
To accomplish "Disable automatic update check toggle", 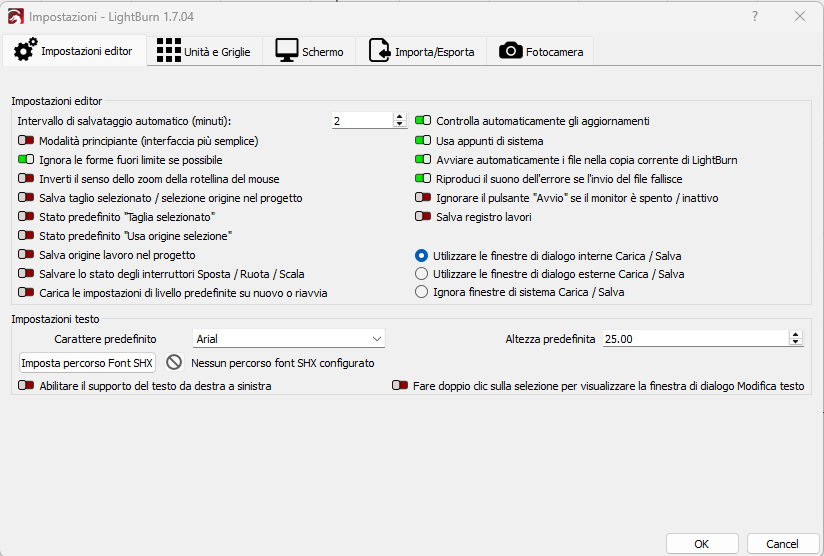I will point(423,121).
